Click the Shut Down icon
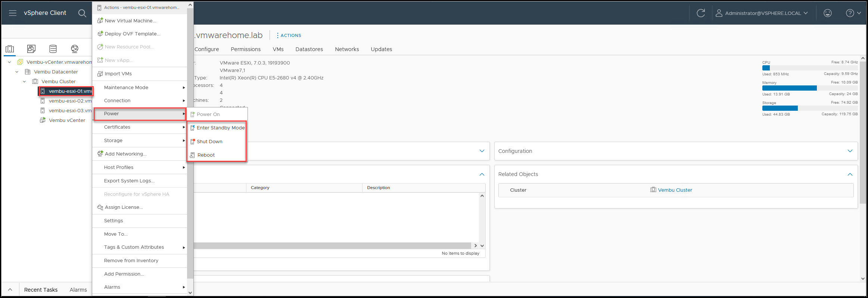Image resolution: width=868 pixels, height=298 pixels. pyautogui.click(x=193, y=141)
